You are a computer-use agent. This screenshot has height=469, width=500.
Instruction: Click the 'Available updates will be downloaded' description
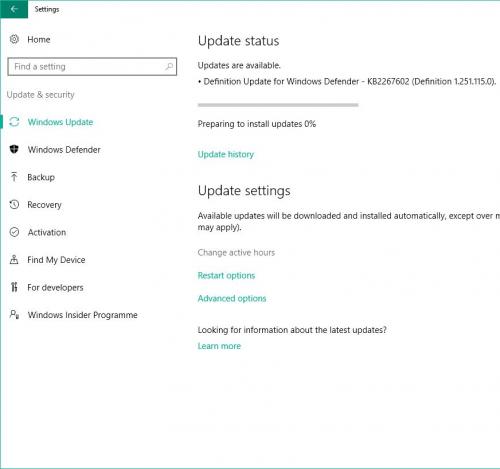(x=349, y=222)
